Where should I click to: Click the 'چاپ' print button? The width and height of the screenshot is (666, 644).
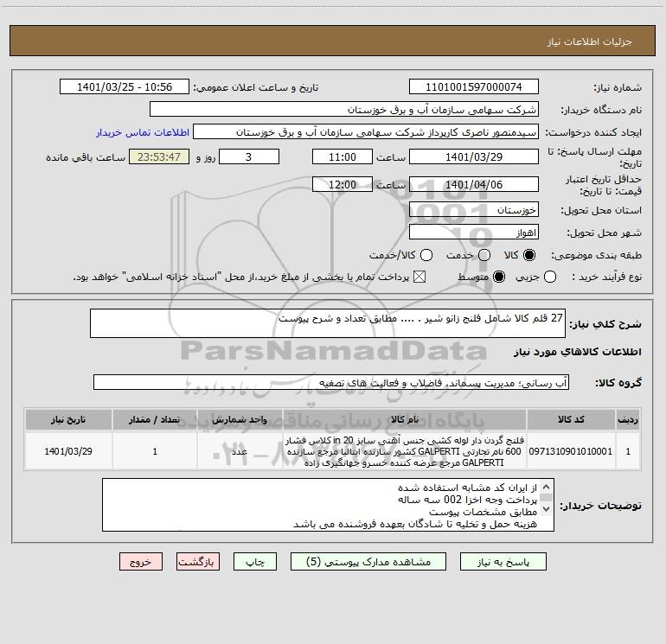[x=255, y=562]
